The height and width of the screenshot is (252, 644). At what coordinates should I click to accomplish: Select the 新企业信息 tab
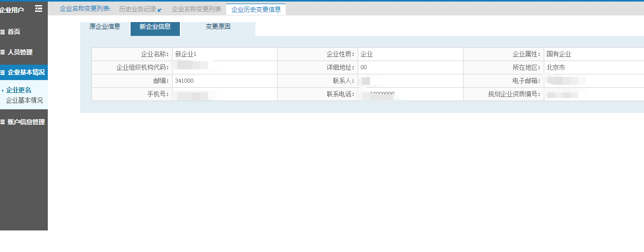click(155, 27)
